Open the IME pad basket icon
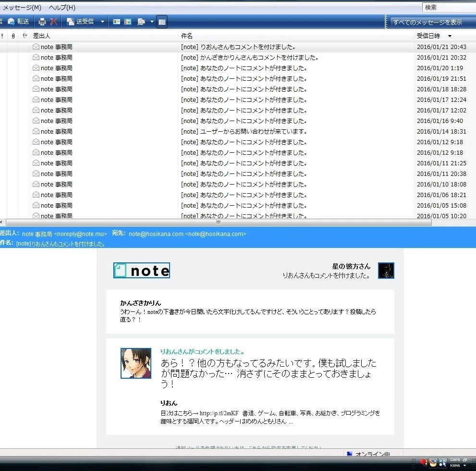 click(433, 462)
